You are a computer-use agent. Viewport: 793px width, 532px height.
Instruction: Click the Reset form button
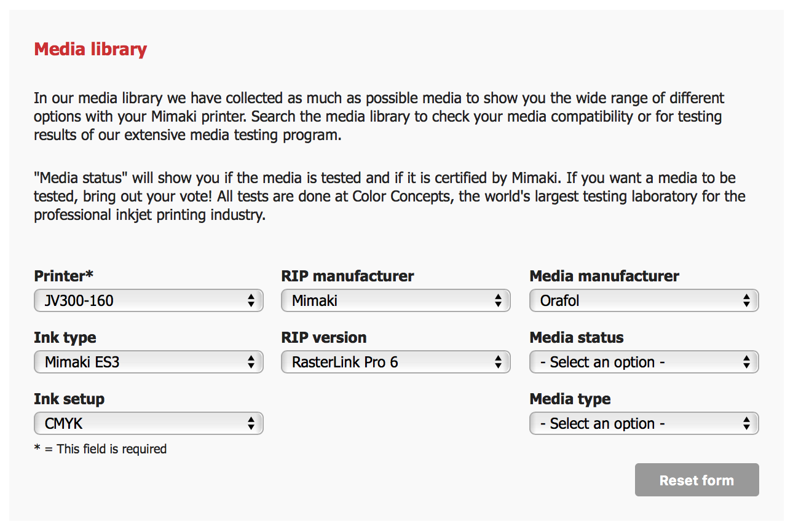697,480
